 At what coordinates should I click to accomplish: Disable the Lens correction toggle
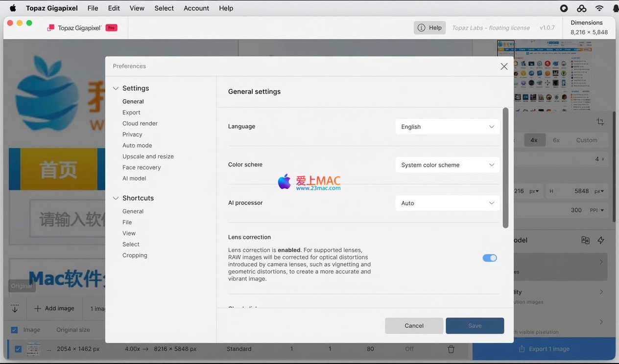[489, 258]
